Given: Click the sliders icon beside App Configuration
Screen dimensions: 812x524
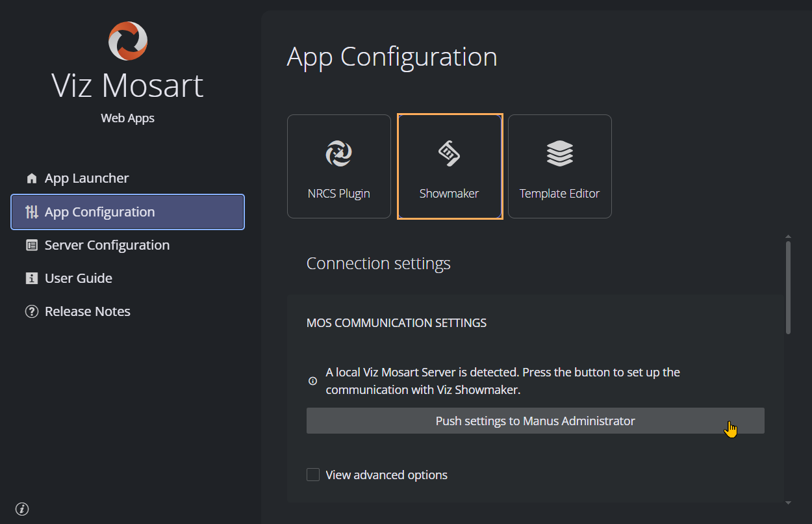Looking at the screenshot, I should pyautogui.click(x=31, y=212).
